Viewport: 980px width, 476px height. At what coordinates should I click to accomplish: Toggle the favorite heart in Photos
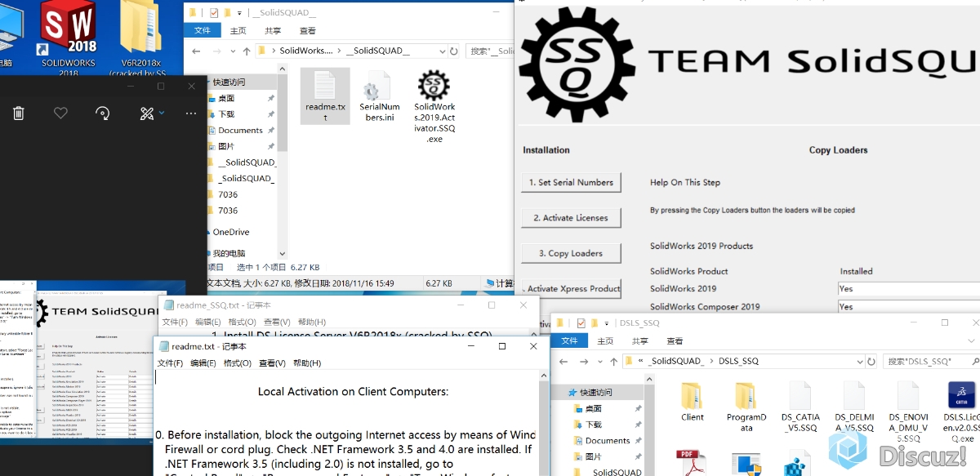[60, 113]
